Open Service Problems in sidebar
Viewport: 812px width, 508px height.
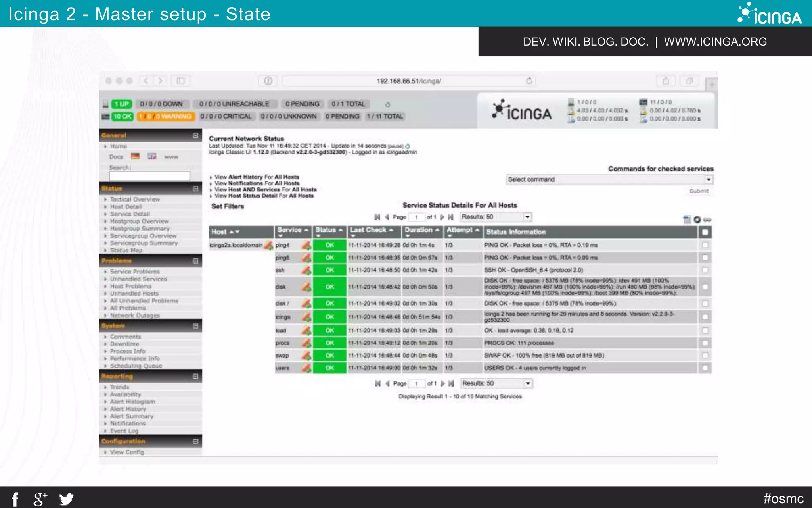[135, 271]
